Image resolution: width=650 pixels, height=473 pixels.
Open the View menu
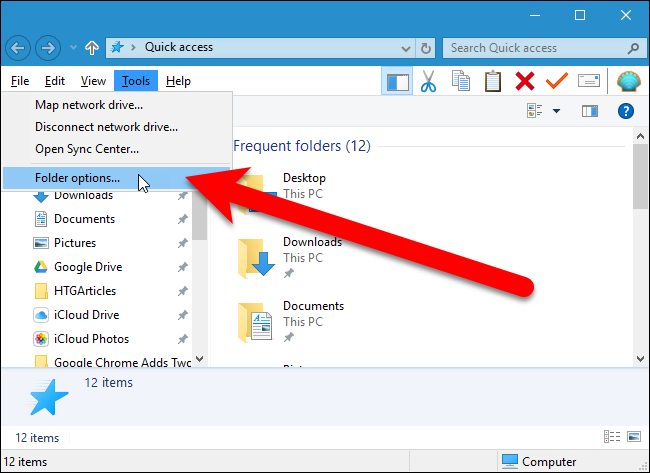(x=93, y=81)
